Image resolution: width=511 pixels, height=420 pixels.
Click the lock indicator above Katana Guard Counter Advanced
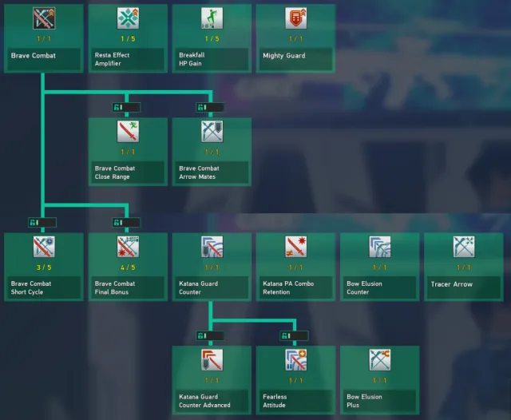[212, 335]
